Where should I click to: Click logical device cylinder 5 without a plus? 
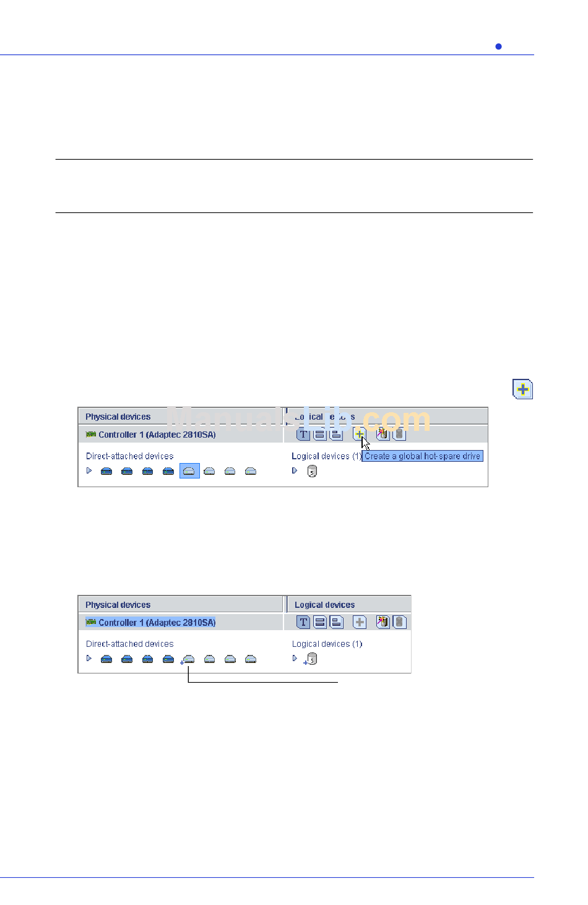(312, 472)
